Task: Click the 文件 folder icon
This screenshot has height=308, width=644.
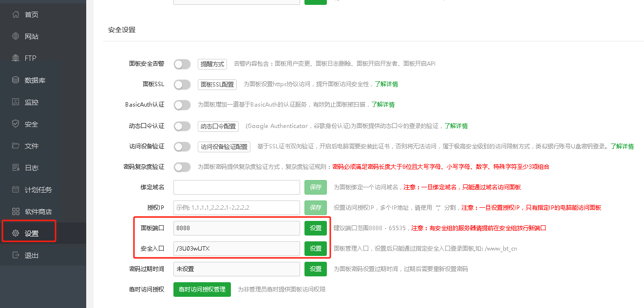Action: (x=16, y=146)
